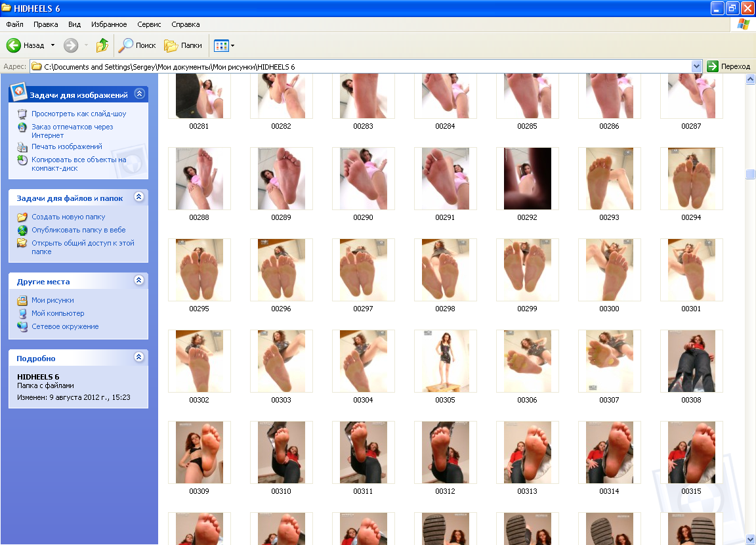Click the 'Назад' back button label

[33, 45]
